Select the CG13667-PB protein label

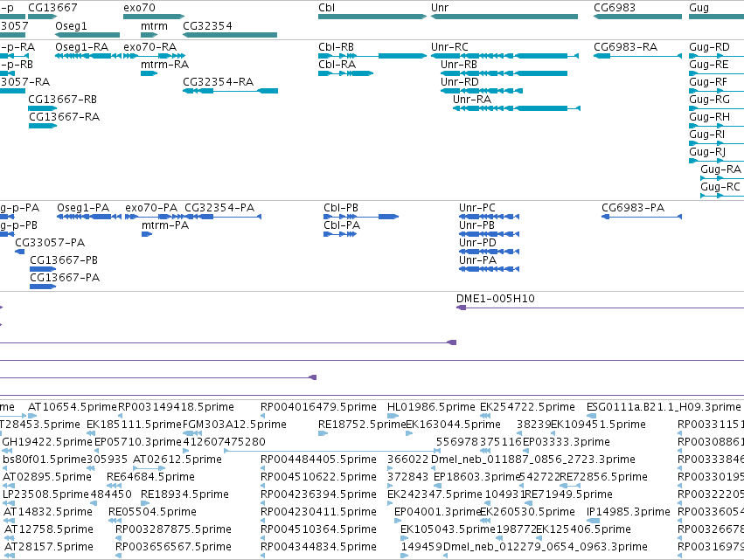[x=64, y=260]
